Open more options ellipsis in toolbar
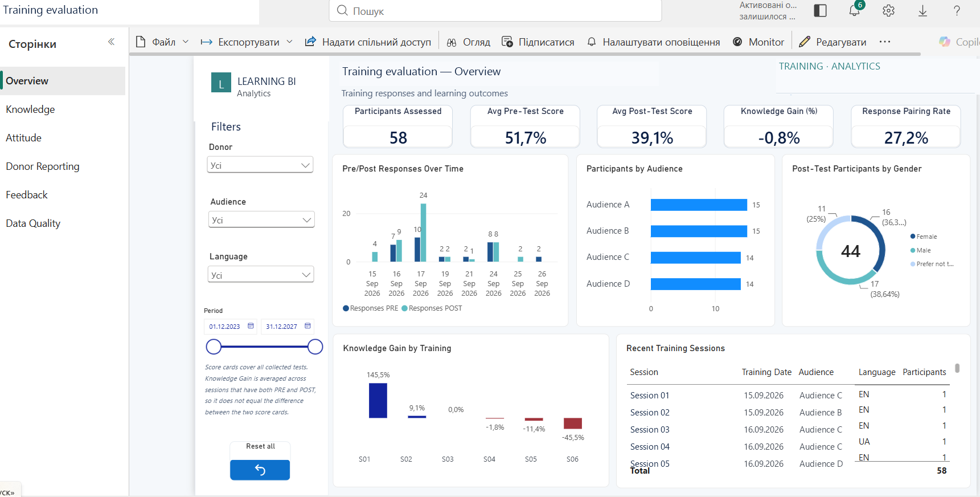980x497 pixels. (884, 42)
